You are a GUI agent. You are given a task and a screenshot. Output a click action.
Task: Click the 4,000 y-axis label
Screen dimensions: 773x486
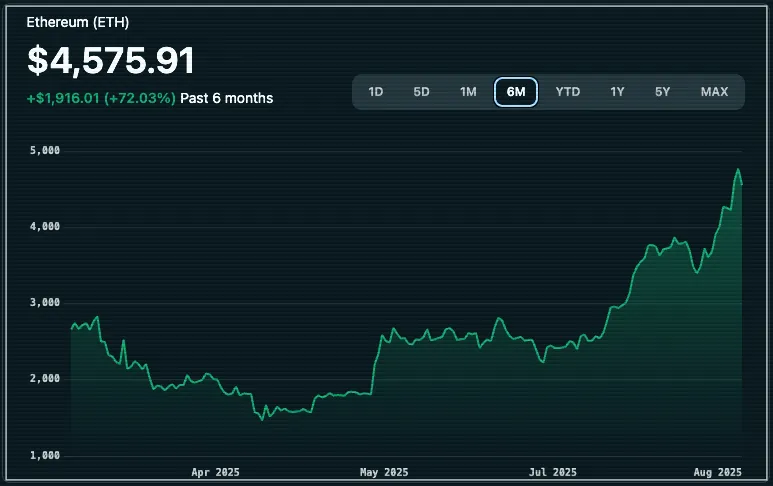click(45, 226)
